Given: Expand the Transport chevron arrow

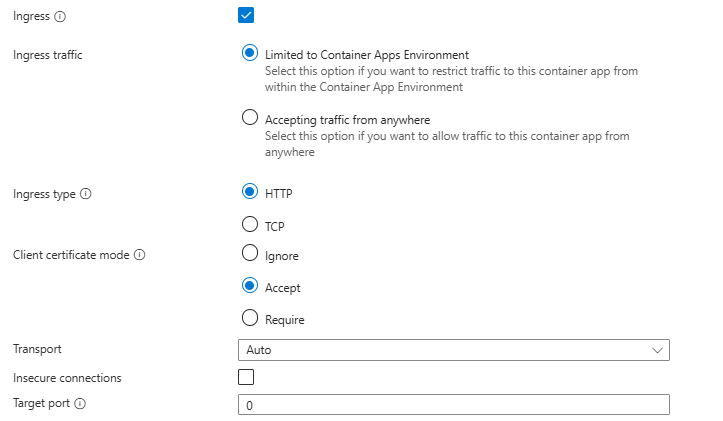Looking at the screenshot, I should pos(657,350).
